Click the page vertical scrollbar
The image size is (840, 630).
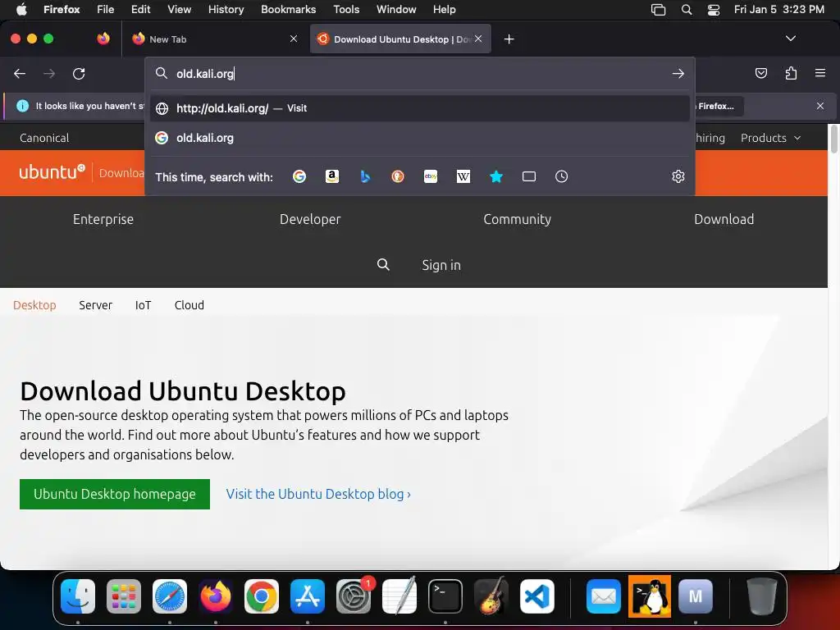(x=833, y=139)
